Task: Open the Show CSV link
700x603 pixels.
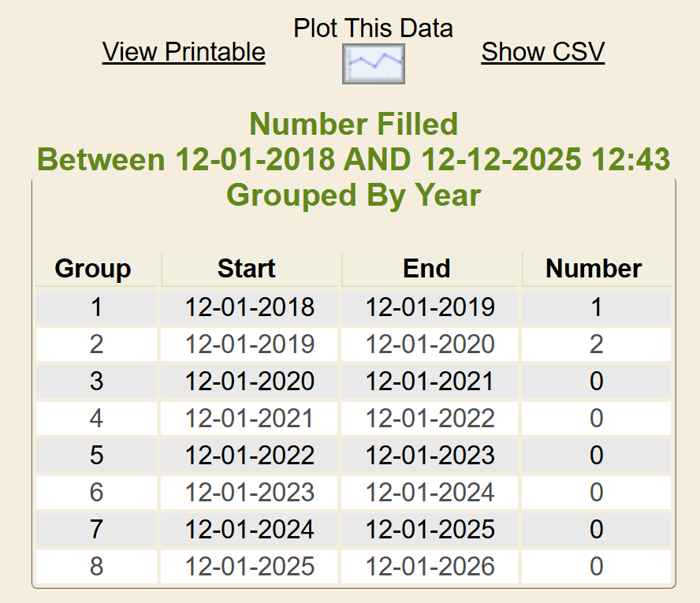Action: coord(542,52)
